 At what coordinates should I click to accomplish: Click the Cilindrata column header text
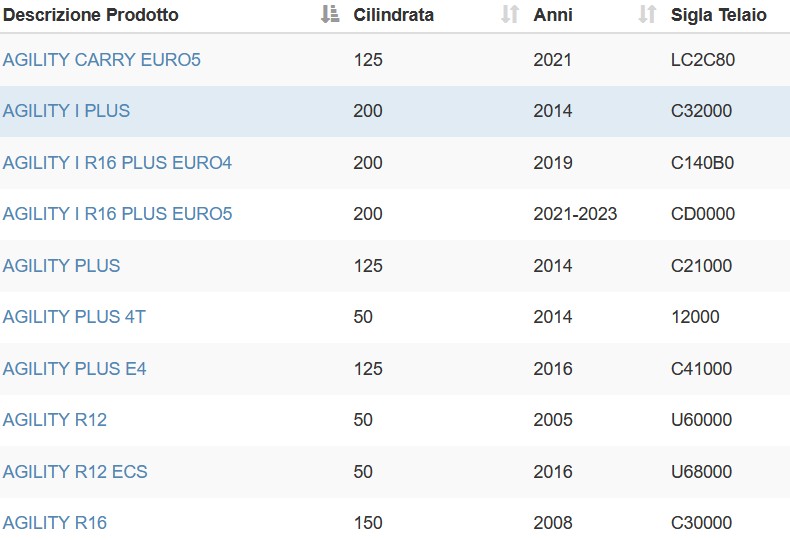point(393,15)
